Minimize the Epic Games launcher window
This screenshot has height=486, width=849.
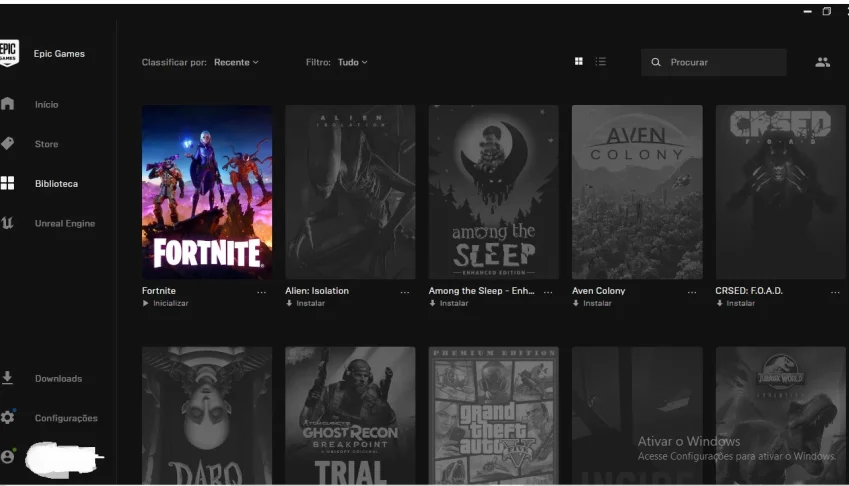(808, 11)
